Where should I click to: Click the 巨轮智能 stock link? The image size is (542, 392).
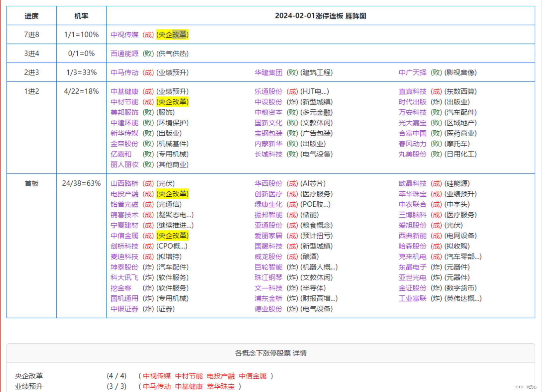click(269, 267)
